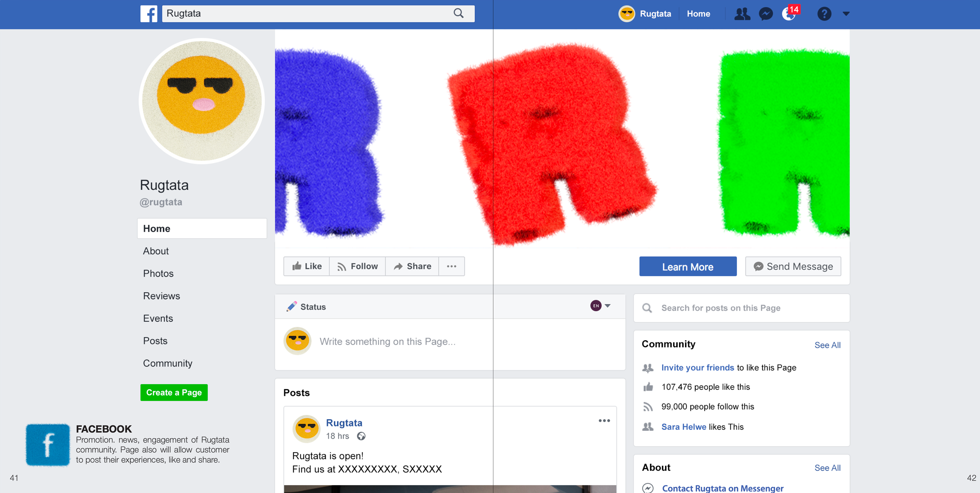Open the Posts section in the sidebar
Image resolution: width=980 pixels, height=493 pixels.
click(x=155, y=341)
